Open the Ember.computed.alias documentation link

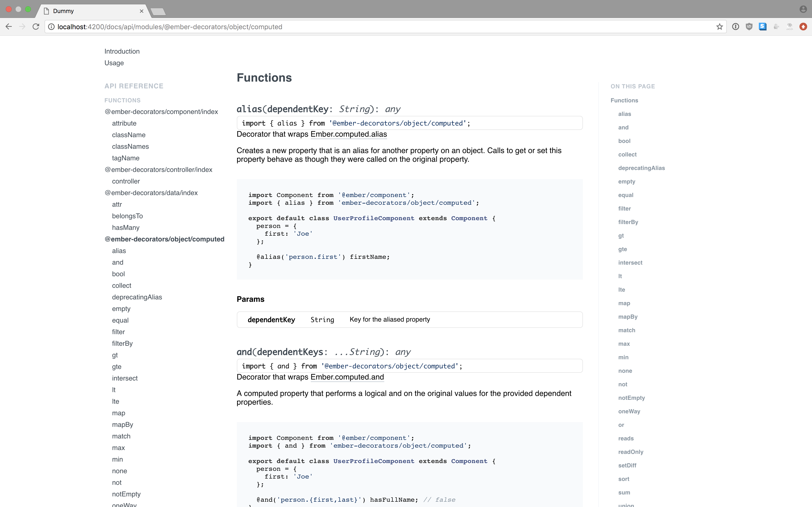pos(349,134)
